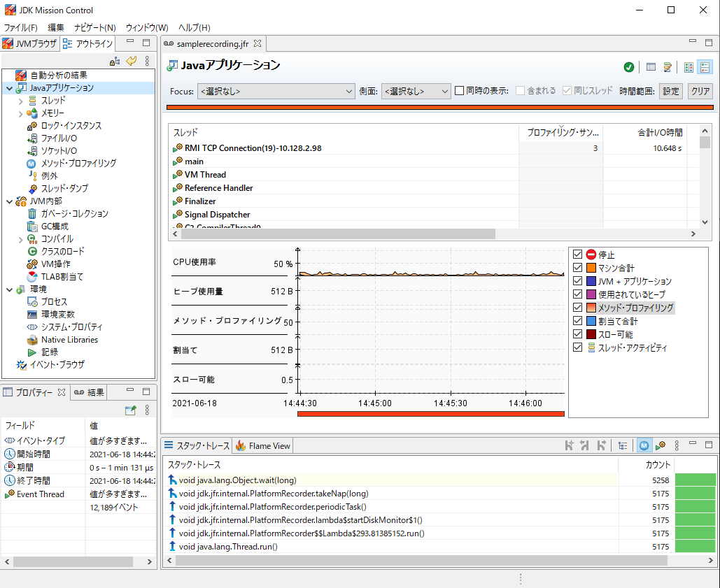
Task: Open ガベージ・コレクション page
Action: tap(74, 214)
